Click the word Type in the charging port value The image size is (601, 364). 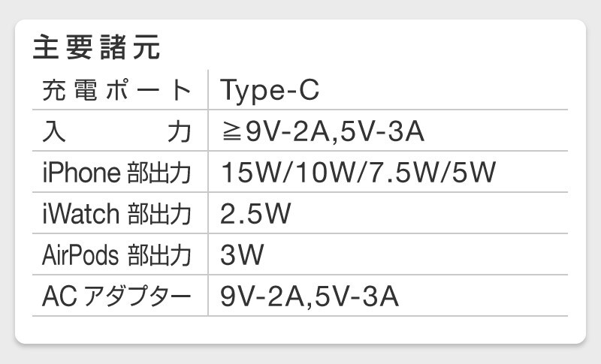pyautogui.click(x=249, y=91)
